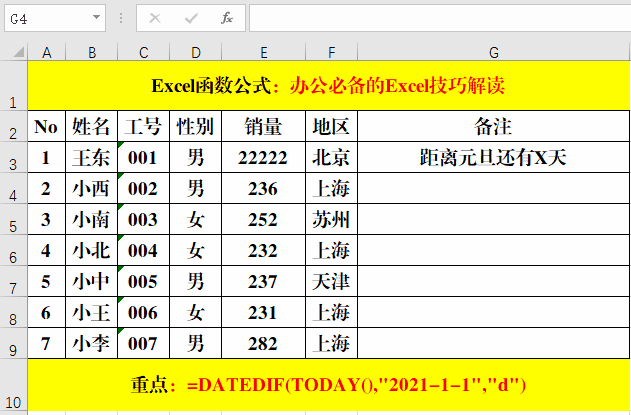Click the Select All corner triangle
The height and width of the screenshot is (415, 631).
17,52
